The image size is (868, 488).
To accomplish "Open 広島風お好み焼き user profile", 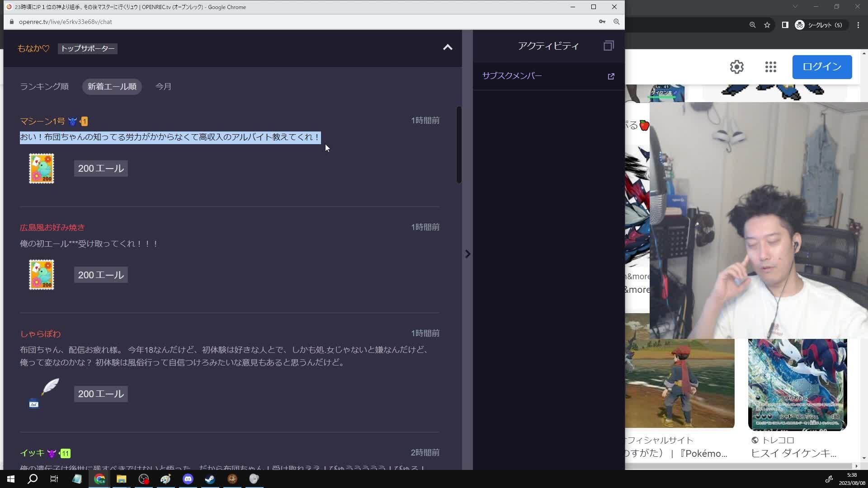I will pyautogui.click(x=52, y=227).
